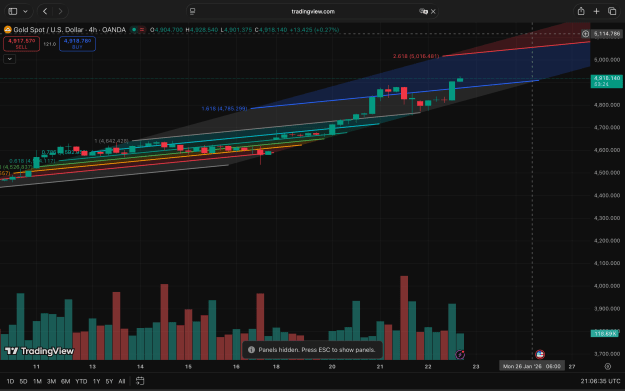The height and width of the screenshot is (391, 625).
Task: Click the info icon in Panels hidden notice
Action: coord(251,350)
